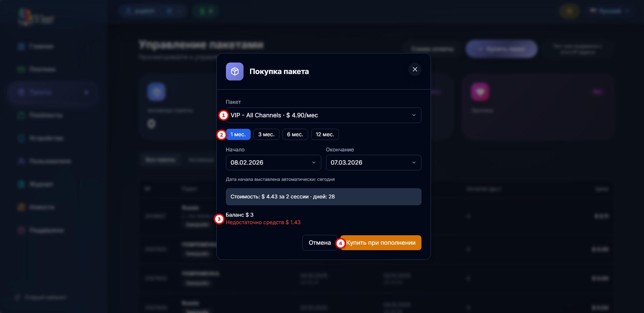Pick the 6 мес. duration option
The height and width of the screenshot is (313, 644).
click(295, 135)
